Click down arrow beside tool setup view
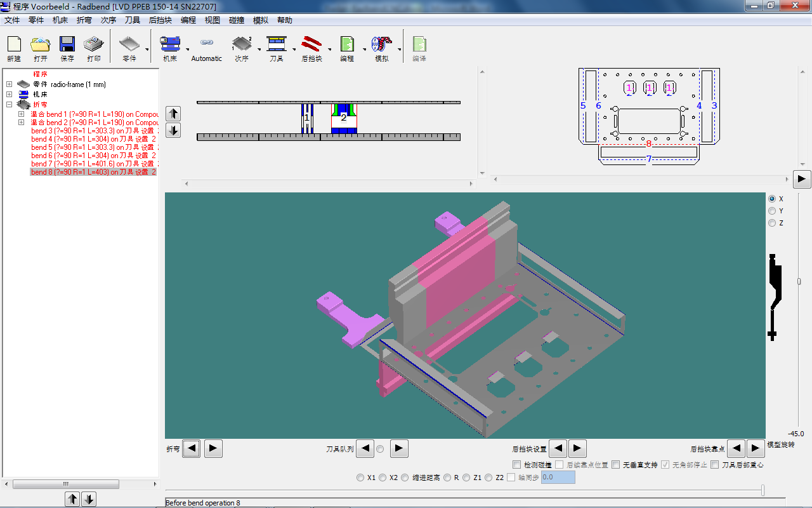812x508 pixels. 173,130
